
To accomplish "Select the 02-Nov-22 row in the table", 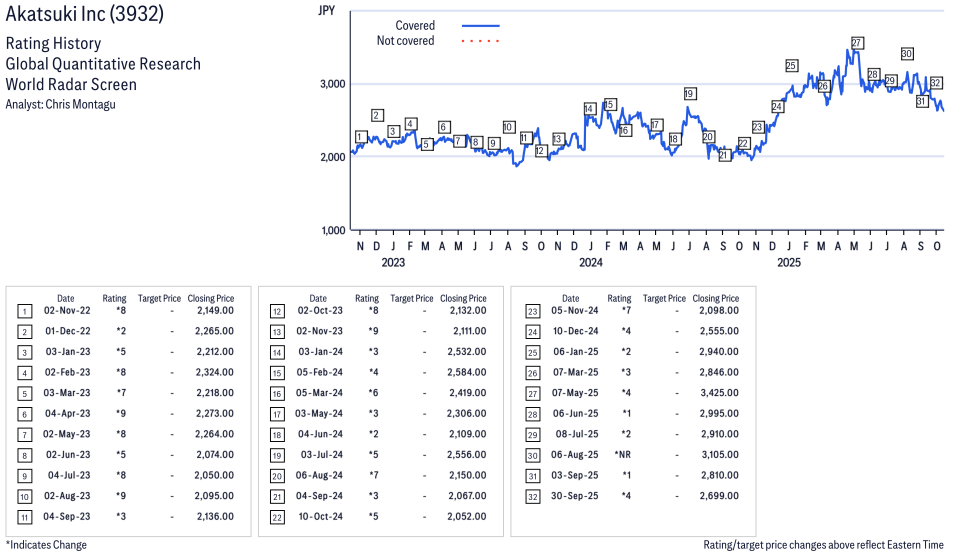I will (130, 311).
